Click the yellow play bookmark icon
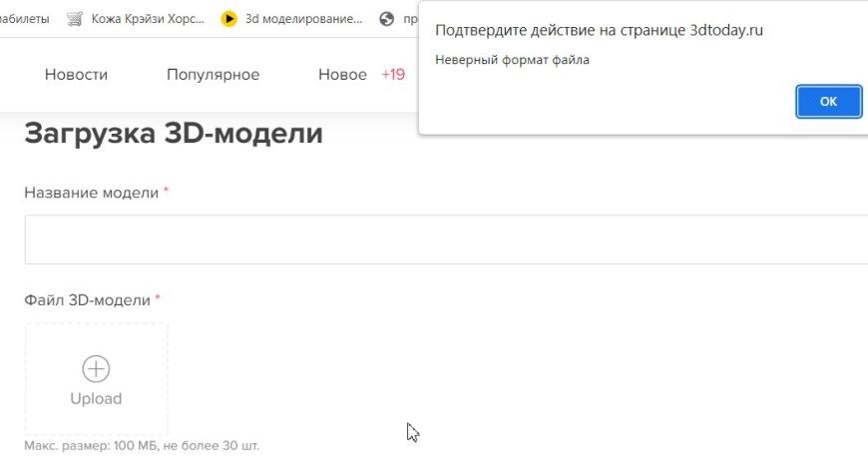 (x=229, y=18)
